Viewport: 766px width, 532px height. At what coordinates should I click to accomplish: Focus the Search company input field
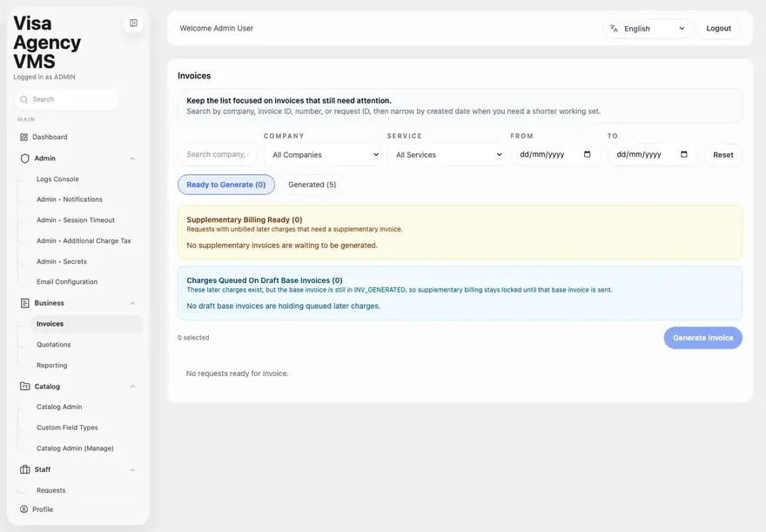218,154
